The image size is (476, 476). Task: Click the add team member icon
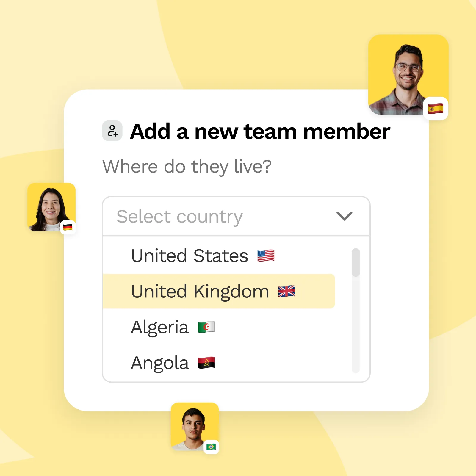[x=112, y=131]
